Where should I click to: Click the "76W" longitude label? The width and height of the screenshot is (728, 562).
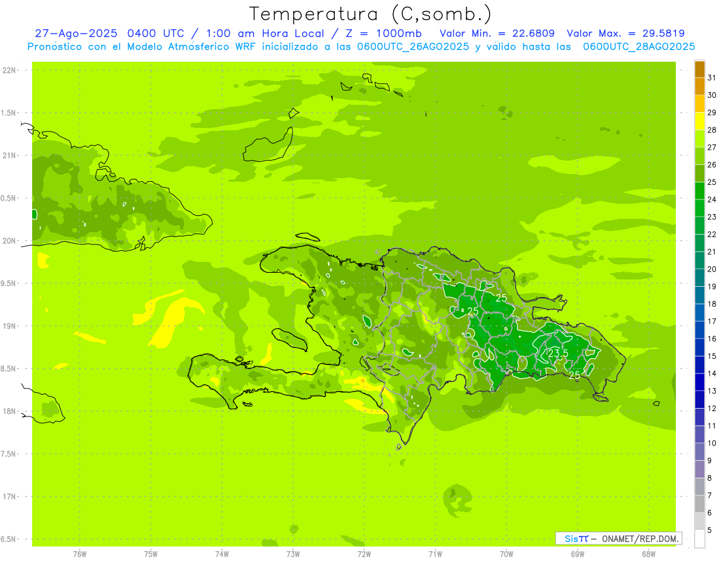79,554
